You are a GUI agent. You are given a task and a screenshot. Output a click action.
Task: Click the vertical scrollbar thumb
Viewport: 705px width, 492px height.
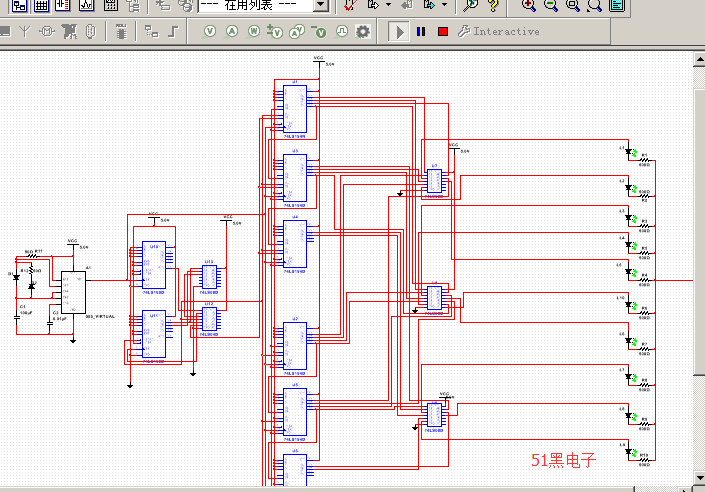point(700,232)
